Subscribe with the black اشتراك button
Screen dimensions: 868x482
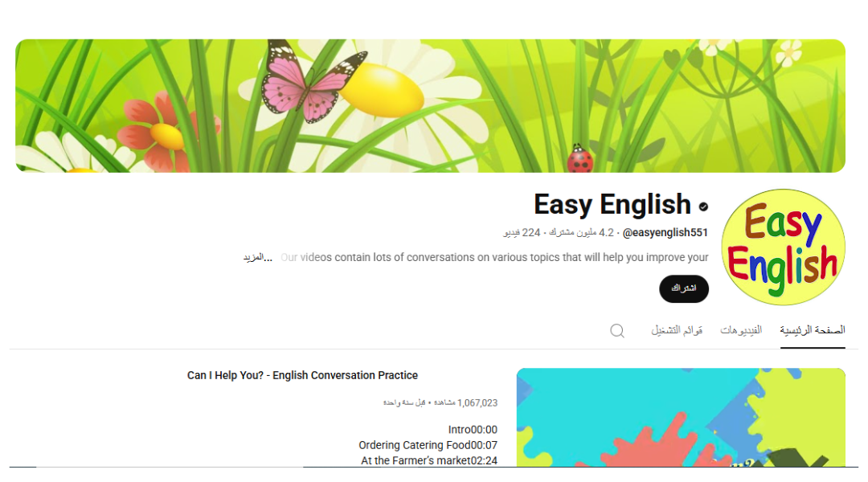[684, 288]
